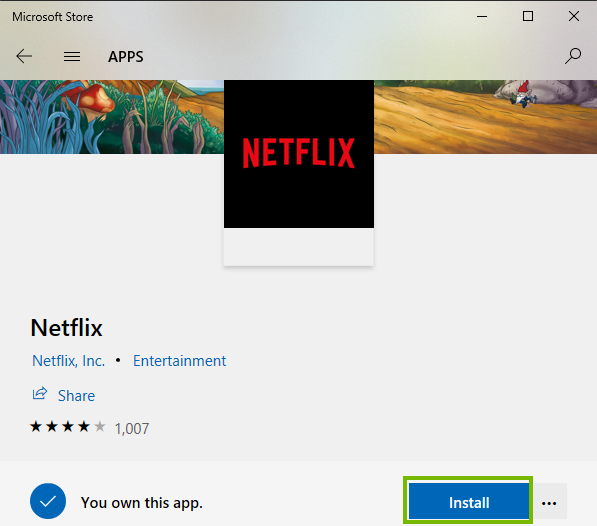Minimize the Microsoft Store window

(x=482, y=16)
